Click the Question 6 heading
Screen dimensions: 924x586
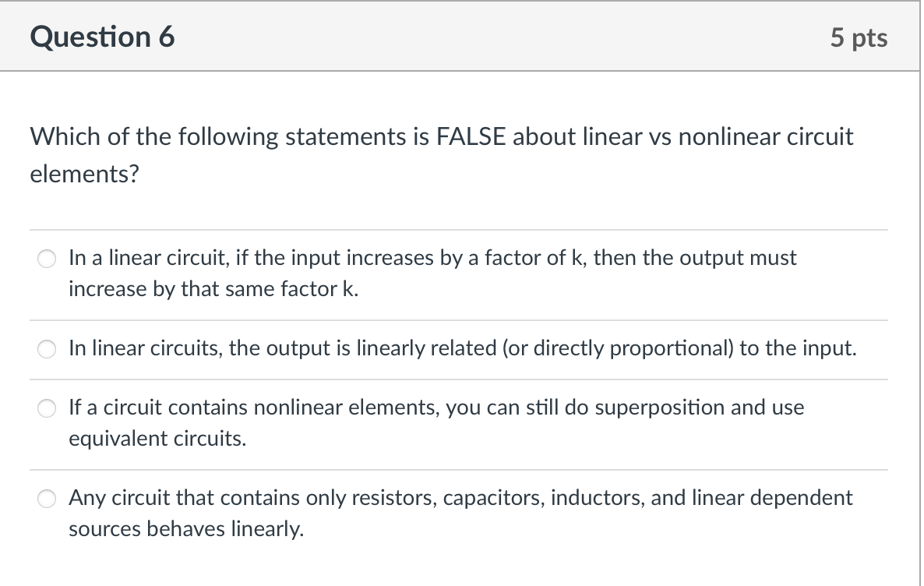coord(102,36)
